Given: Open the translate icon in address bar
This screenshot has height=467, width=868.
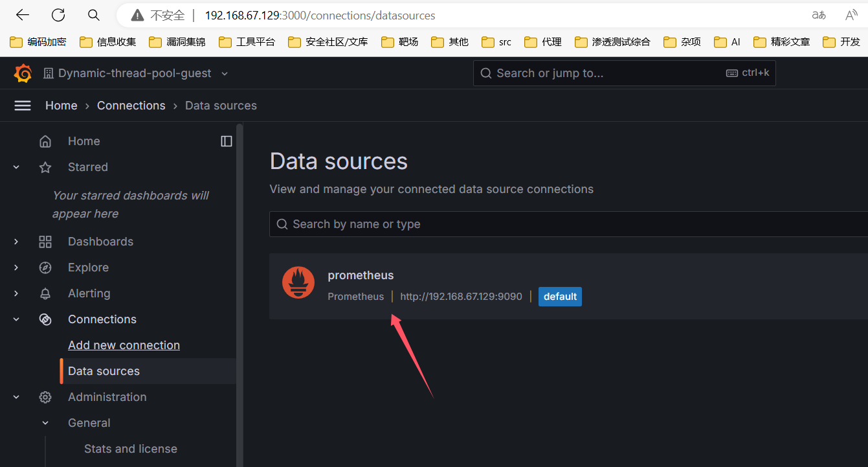Looking at the screenshot, I should pyautogui.click(x=819, y=15).
